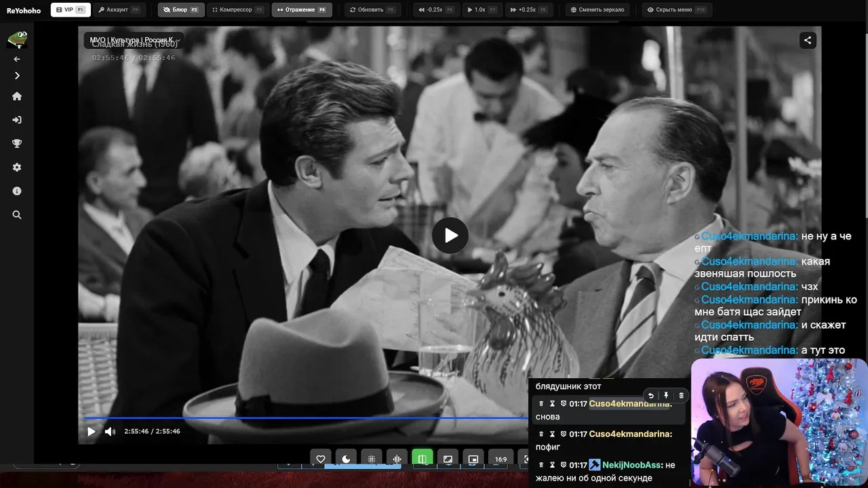
Task: Click shield icon on 'пофиг' message
Action: click(x=564, y=434)
